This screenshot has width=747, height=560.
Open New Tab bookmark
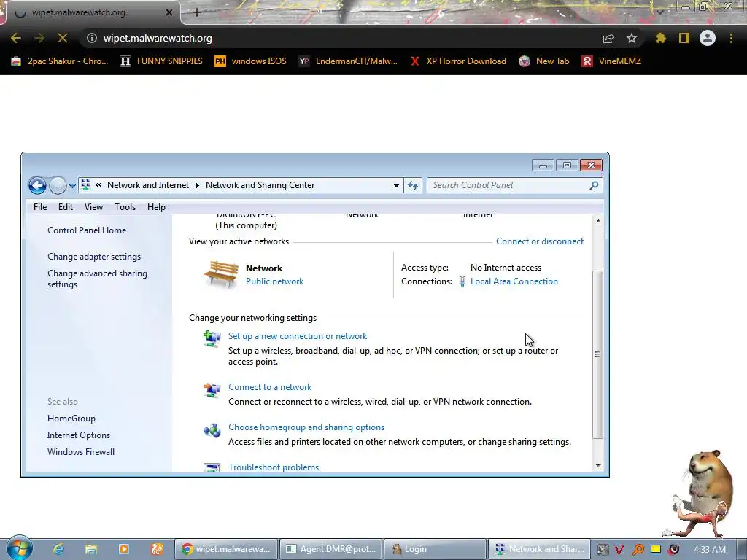pos(544,61)
